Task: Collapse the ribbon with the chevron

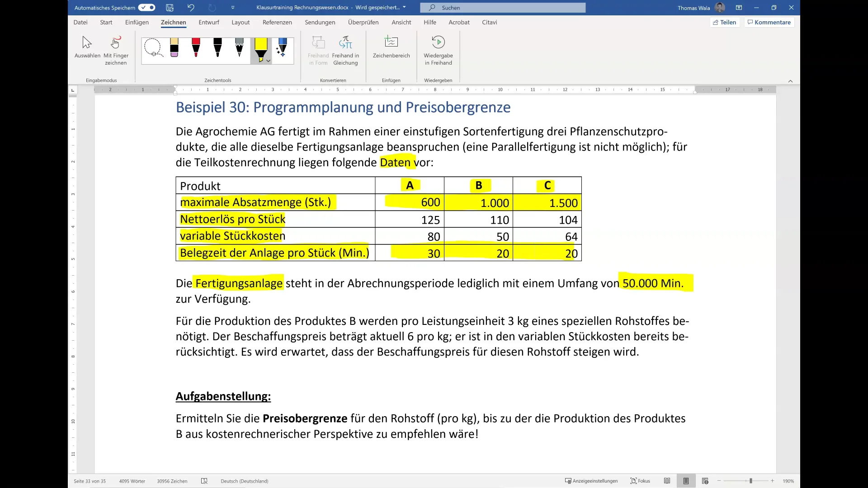Action: click(790, 81)
